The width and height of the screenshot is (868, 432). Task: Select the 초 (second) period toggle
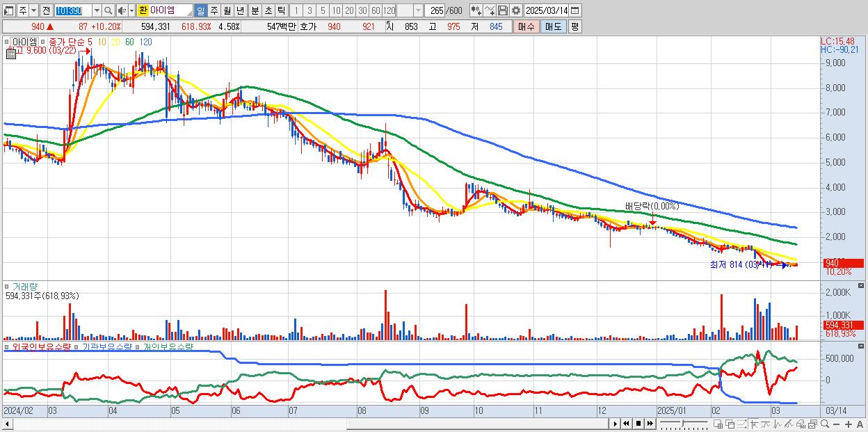pos(268,10)
